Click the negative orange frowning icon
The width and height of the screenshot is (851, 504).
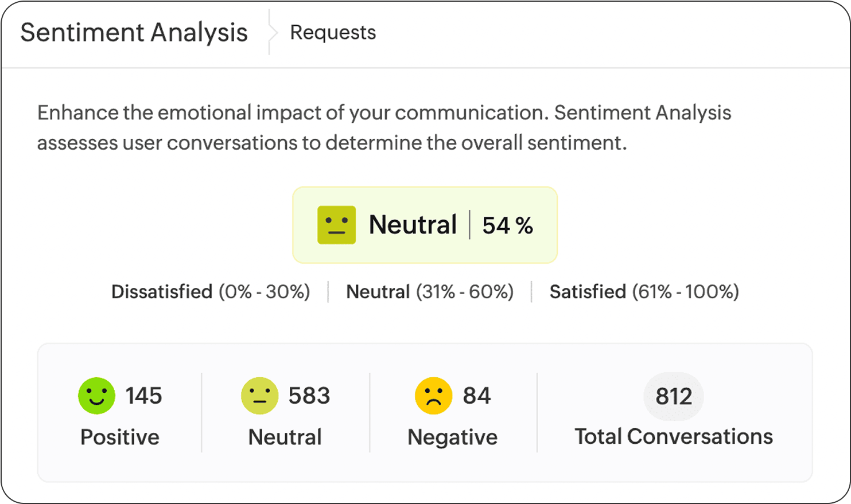433,396
